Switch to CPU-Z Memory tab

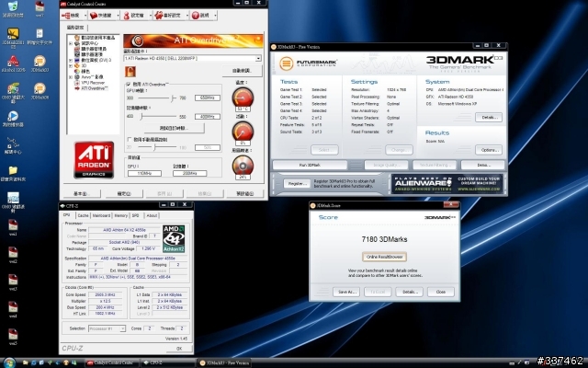pyautogui.click(x=120, y=215)
